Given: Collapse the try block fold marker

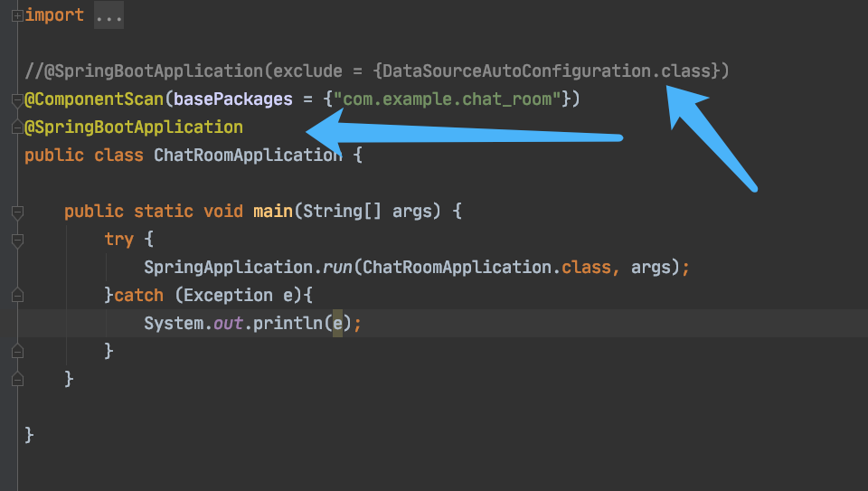Looking at the screenshot, I should tap(17, 241).
